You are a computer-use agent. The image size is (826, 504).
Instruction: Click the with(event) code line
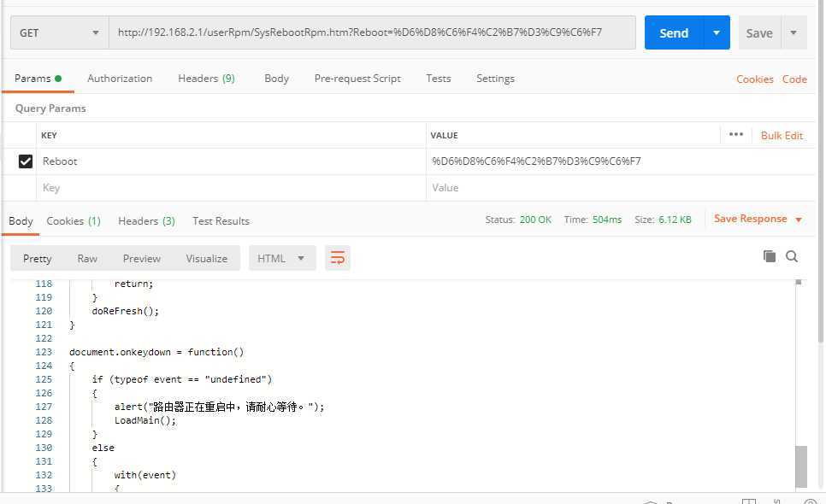[x=145, y=475]
